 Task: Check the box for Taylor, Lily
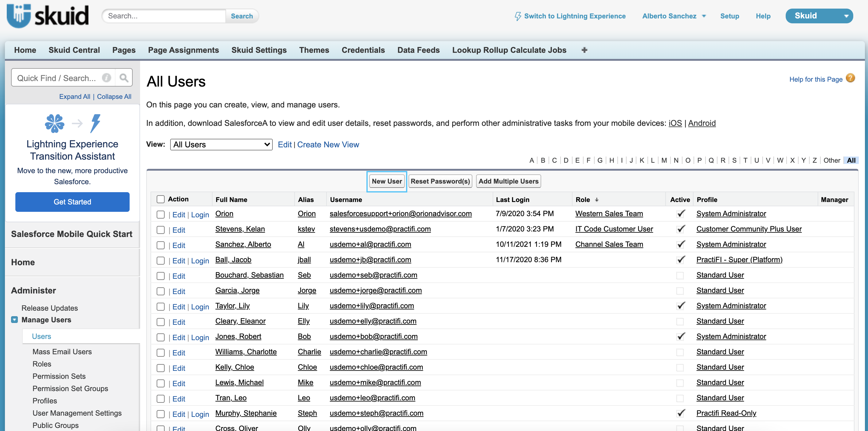click(x=161, y=307)
